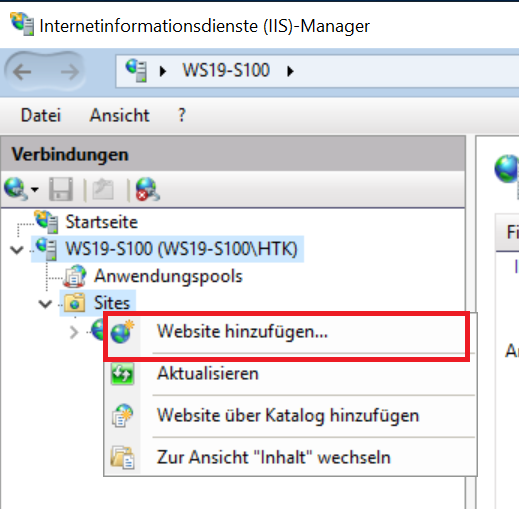
Task: Select the WS19-S100 (WS19-S100\HTK) server node
Action: 181,249
